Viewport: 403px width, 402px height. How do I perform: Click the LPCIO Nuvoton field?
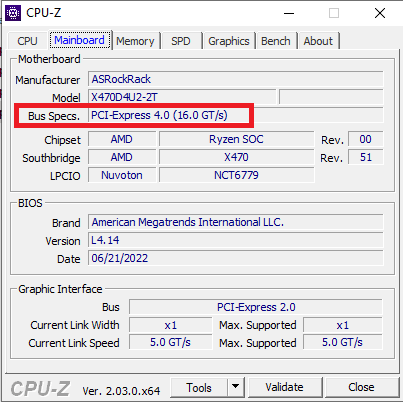point(122,175)
